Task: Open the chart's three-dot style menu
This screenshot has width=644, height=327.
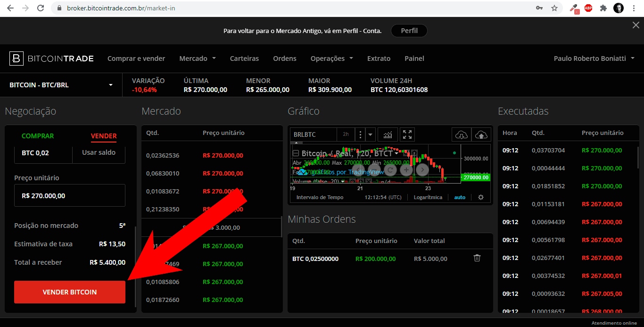Action: [360, 134]
